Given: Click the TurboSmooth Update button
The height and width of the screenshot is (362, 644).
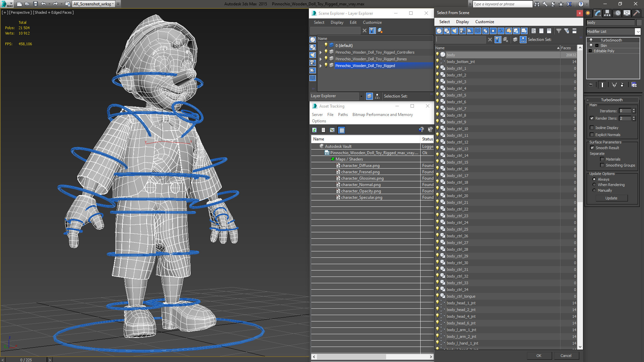Looking at the screenshot, I should (x=611, y=198).
